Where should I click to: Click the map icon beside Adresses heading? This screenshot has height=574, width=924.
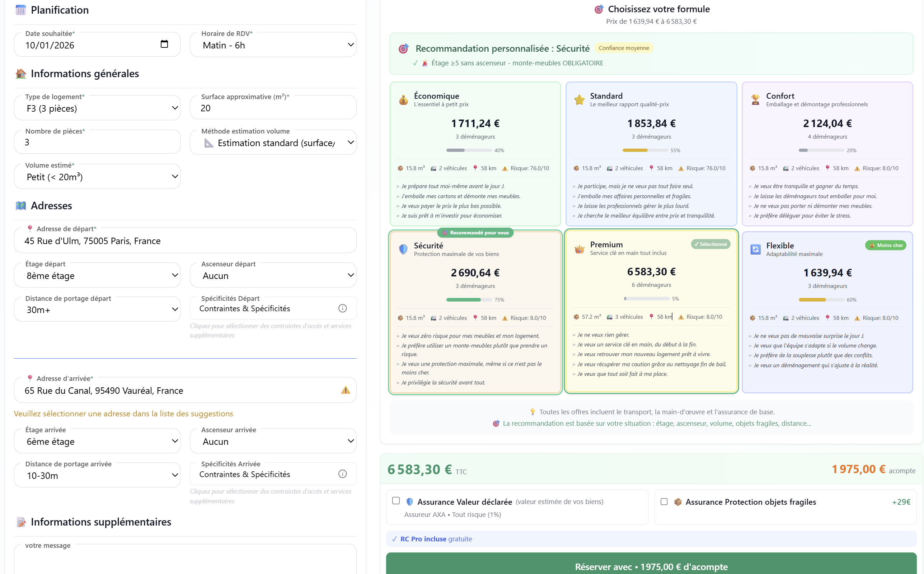[20, 205]
